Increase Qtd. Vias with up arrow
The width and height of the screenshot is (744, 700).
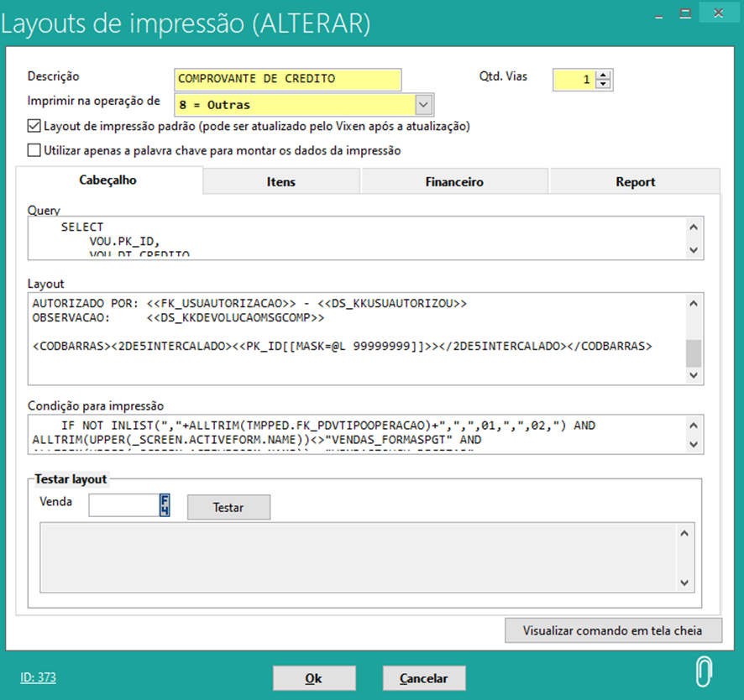[604, 75]
